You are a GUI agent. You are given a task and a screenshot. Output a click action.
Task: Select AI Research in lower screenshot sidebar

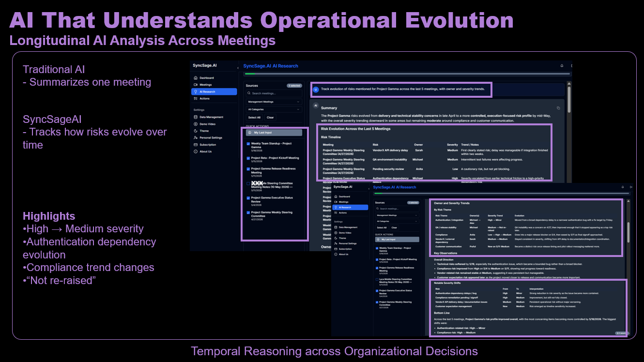(x=350, y=207)
